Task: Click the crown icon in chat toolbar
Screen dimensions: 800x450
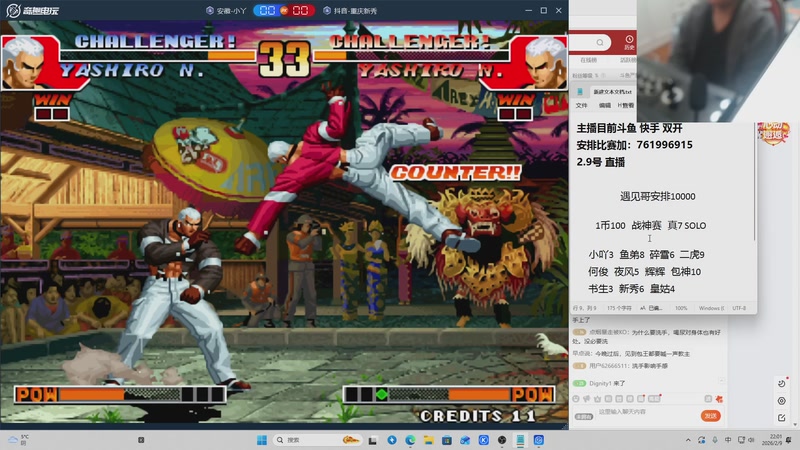Action: point(597,399)
